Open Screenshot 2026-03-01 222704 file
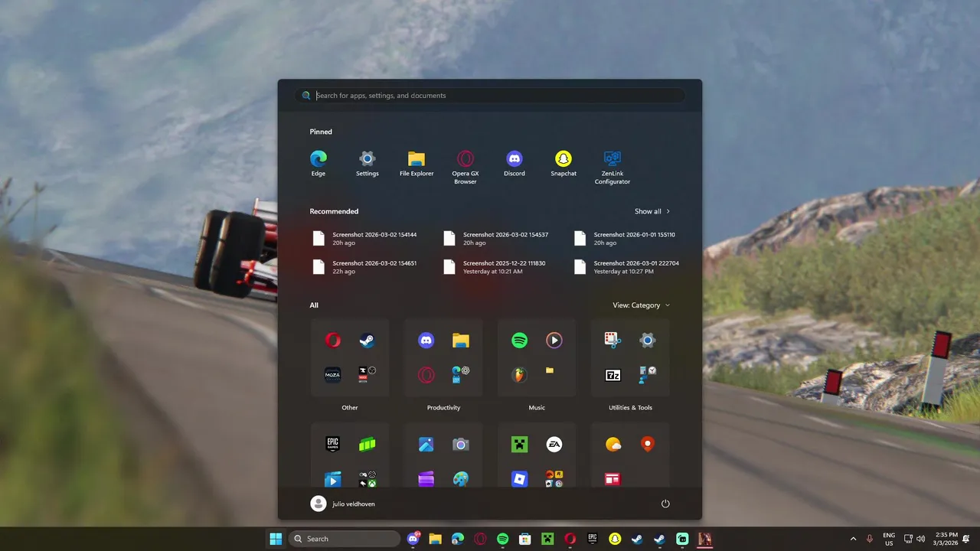The width and height of the screenshot is (980, 551). pyautogui.click(x=628, y=267)
